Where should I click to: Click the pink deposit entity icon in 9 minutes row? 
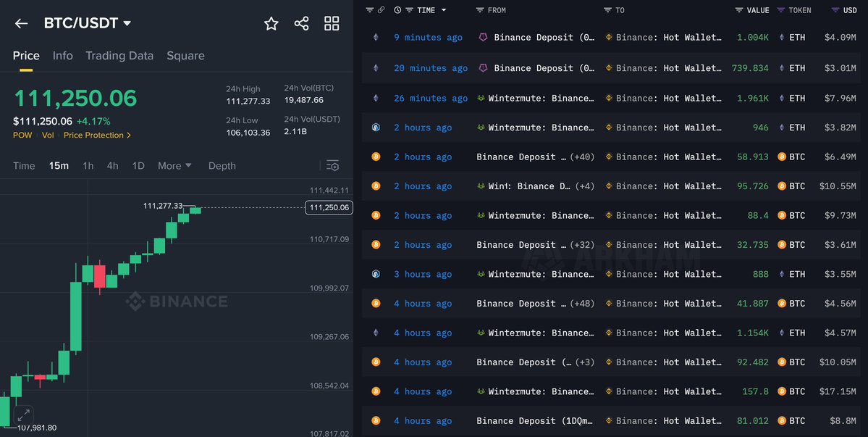pos(484,37)
